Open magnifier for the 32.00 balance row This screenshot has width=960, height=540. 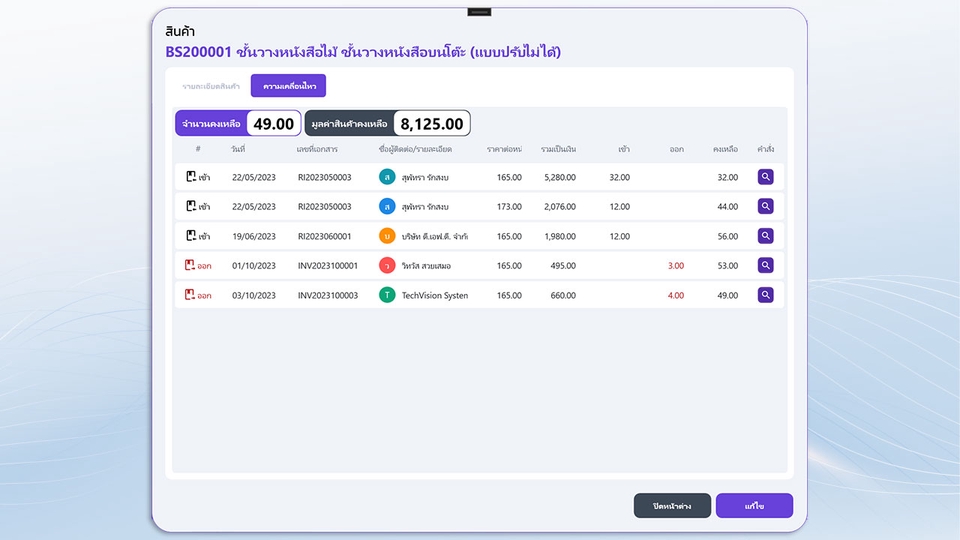click(765, 177)
